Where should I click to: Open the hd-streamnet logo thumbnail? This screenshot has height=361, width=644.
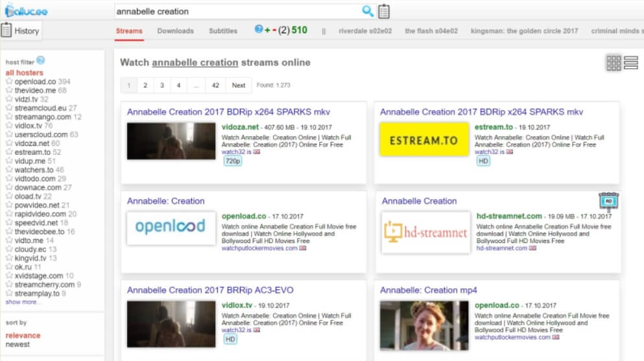[x=426, y=233]
